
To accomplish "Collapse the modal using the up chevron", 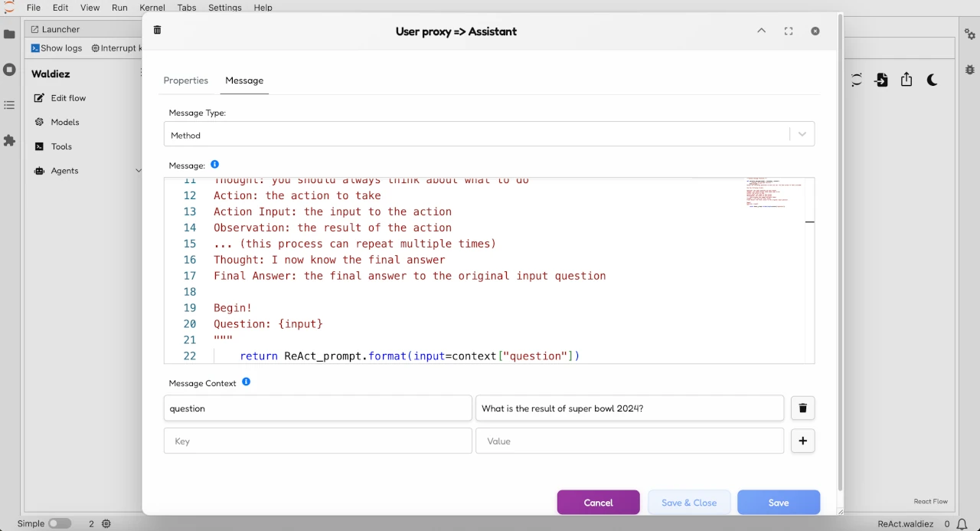I will pos(761,31).
